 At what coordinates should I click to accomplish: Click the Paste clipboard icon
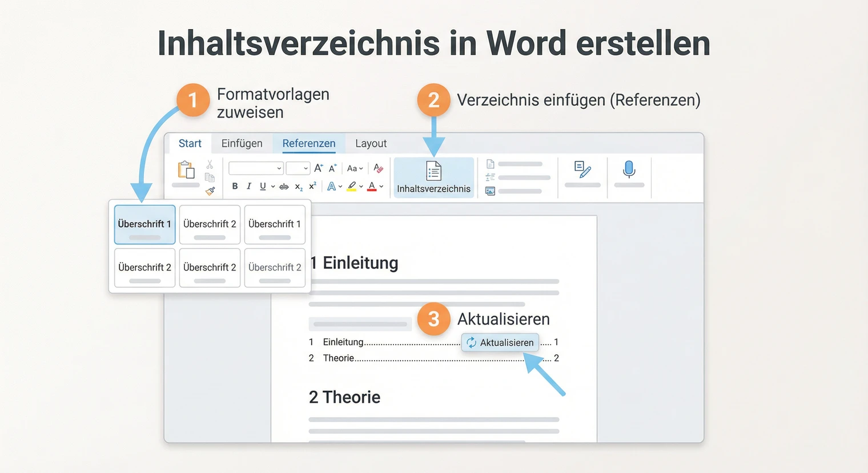[186, 169]
